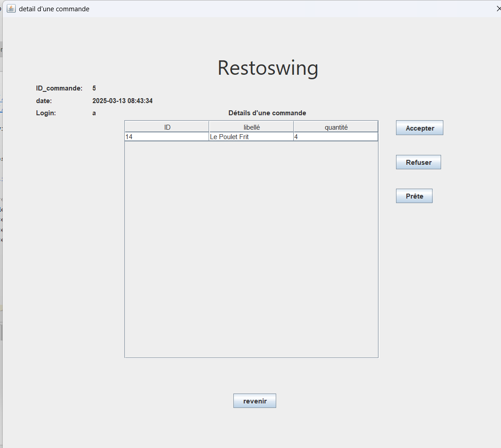Click the Prête button
This screenshot has height=448, width=501.
[x=414, y=195]
